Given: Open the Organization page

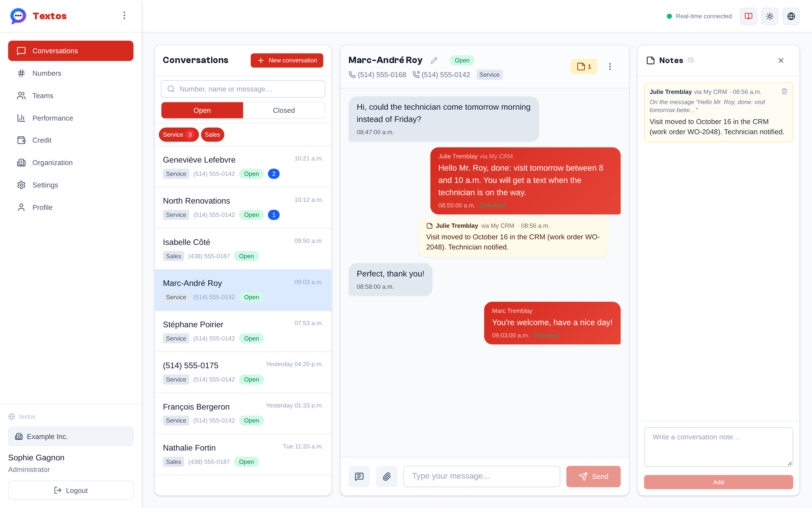Looking at the screenshot, I should (71, 163).
